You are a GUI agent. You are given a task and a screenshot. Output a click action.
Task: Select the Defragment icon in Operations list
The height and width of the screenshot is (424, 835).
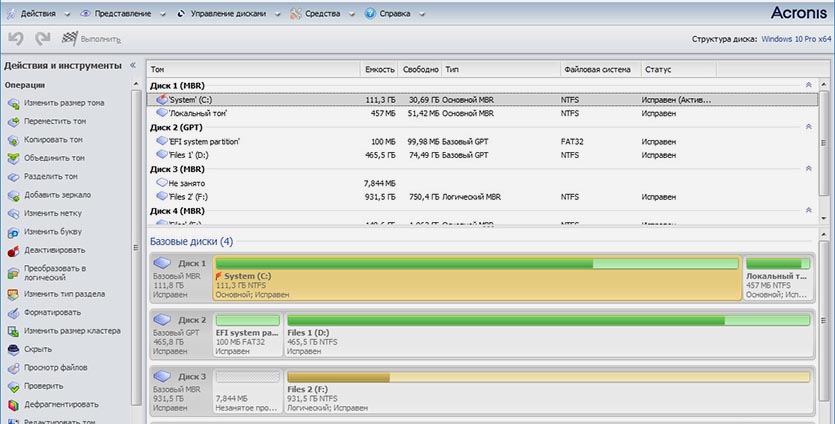coord(14,405)
